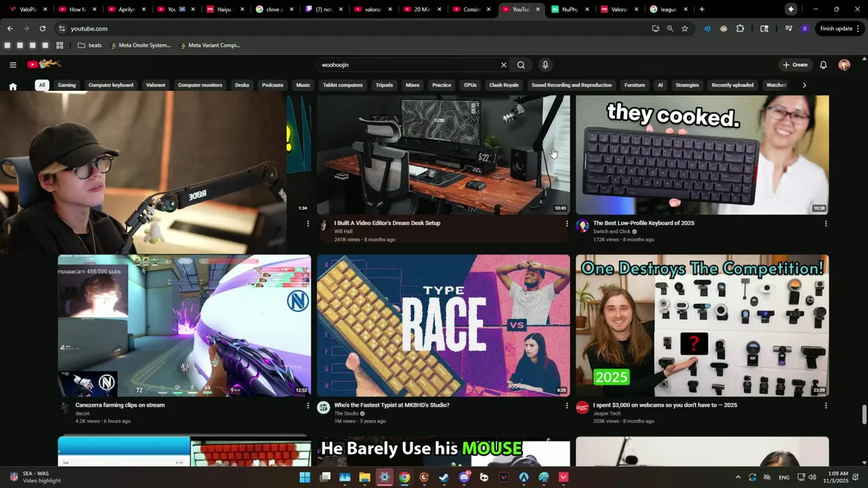Go back to the previous page
This screenshot has width=868, height=488.
[9, 28]
